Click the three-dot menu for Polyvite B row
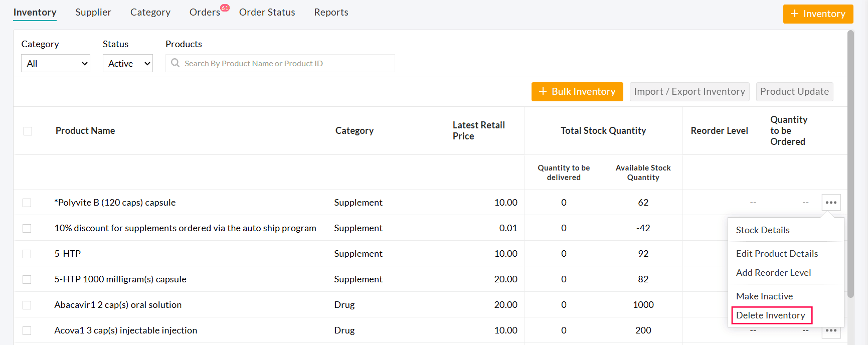The width and height of the screenshot is (868, 345). [831, 203]
